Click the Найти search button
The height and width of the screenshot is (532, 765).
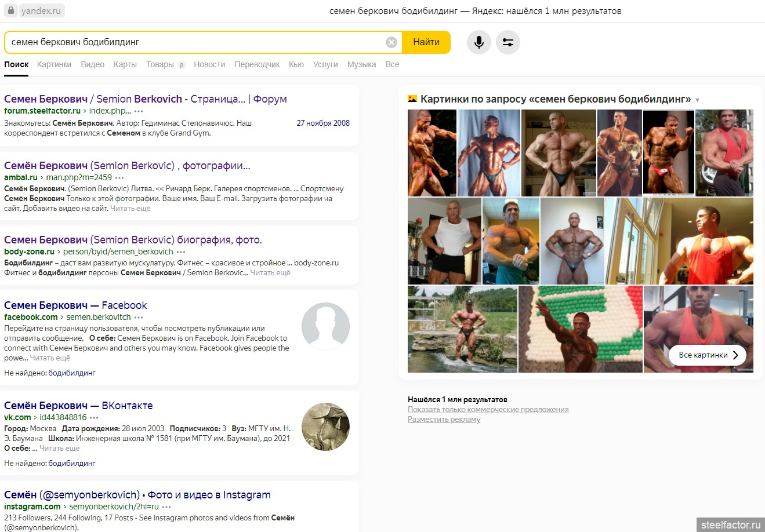pos(426,42)
